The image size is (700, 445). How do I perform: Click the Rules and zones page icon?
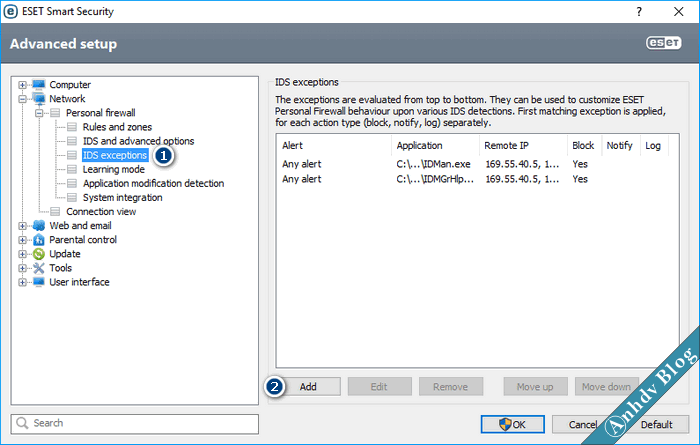72,127
